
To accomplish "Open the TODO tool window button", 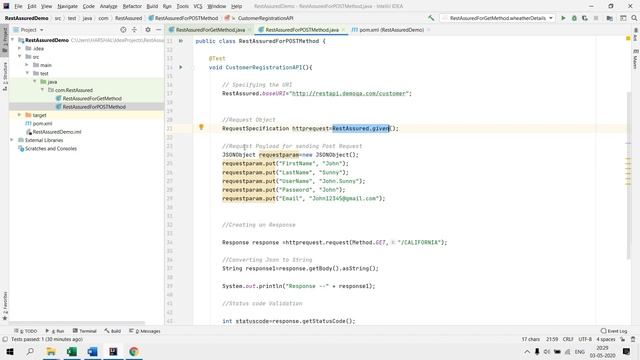I will pyautogui.click(x=26, y=331).
